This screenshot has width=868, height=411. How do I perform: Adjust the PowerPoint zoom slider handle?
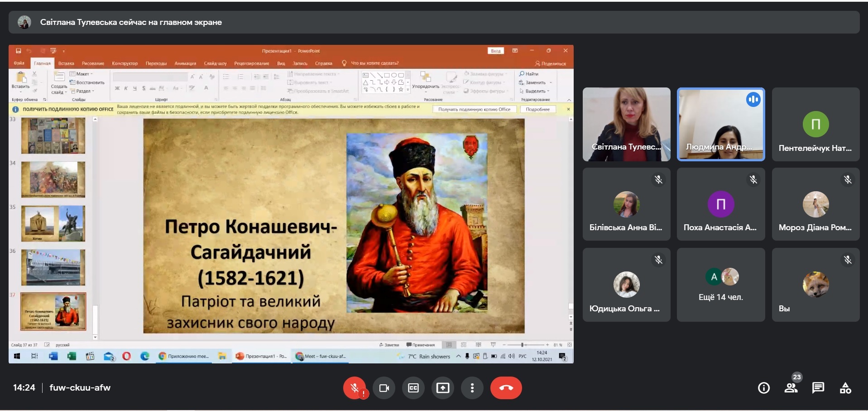pyautogui.click(x=522, y=345)
